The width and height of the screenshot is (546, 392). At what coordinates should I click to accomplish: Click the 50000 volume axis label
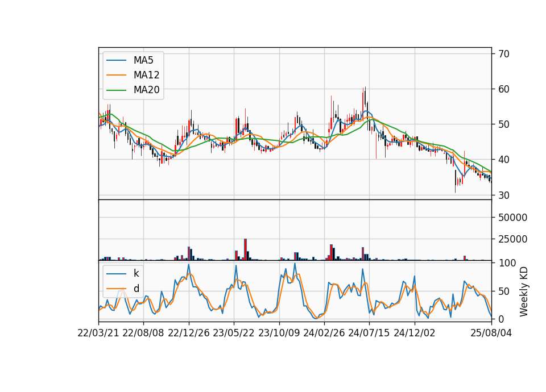[x=512, y=218]
